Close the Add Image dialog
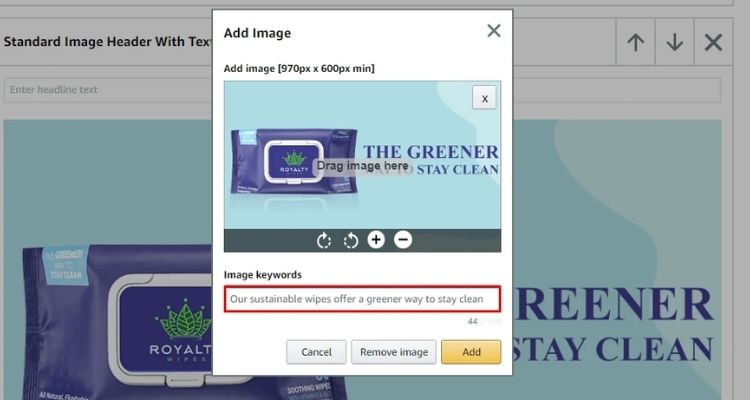The width and height of the screenshot is (750, 400). click(x=494, y=31)
